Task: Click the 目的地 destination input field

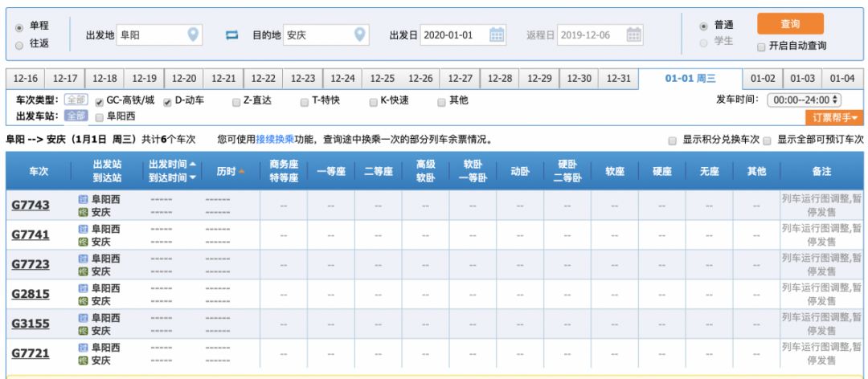Action: coord(317,35)
